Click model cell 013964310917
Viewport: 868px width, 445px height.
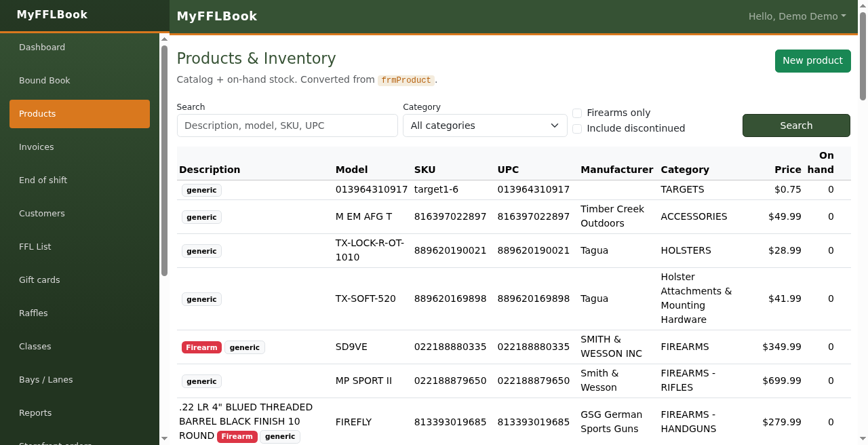pyautogui.click(x=372, y=189)
